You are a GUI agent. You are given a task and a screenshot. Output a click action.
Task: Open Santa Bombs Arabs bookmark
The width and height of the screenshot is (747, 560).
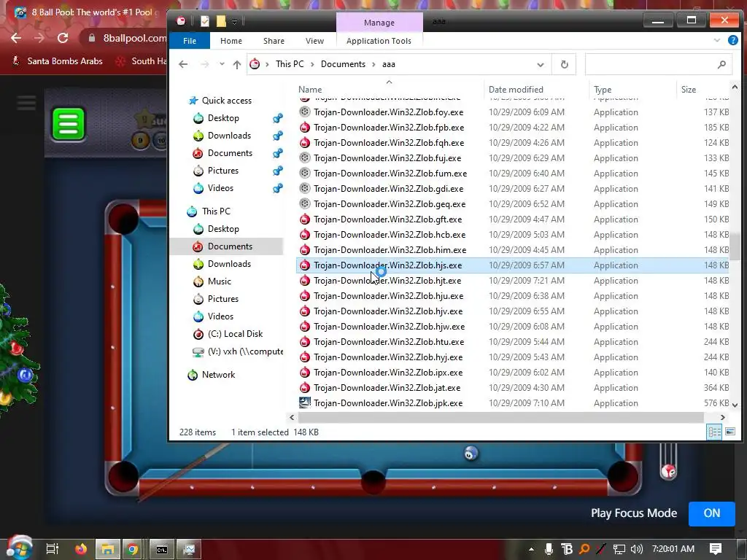coord(57,61)
